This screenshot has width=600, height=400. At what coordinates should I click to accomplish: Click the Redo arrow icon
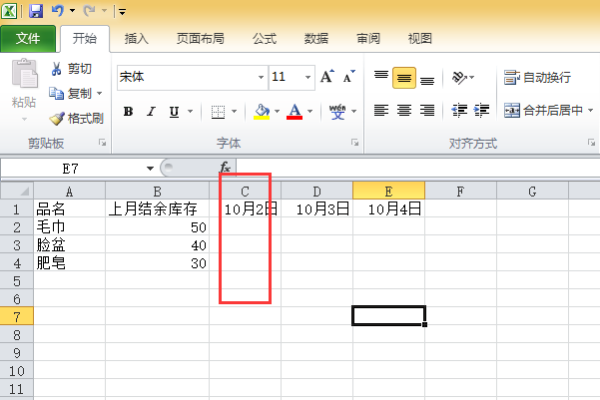pyautogui.click(x=89, y=10)
